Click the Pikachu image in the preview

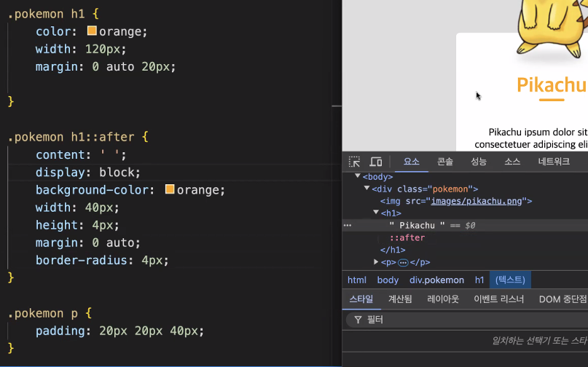tap(552, 29)
